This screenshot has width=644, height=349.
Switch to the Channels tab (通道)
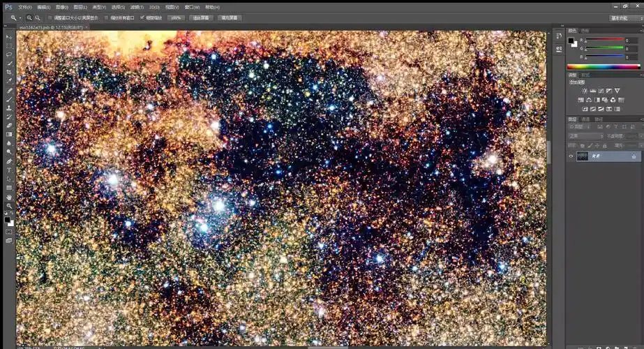click(585, 119)
